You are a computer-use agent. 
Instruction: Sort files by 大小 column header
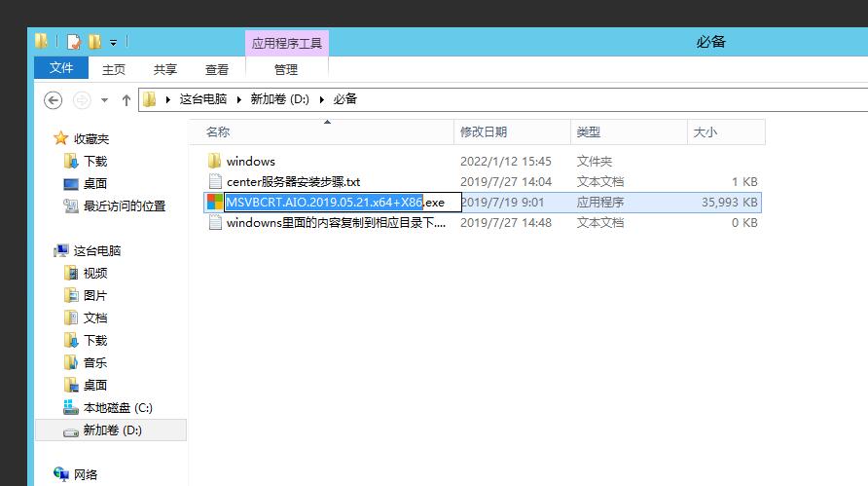tap(705, 131)
